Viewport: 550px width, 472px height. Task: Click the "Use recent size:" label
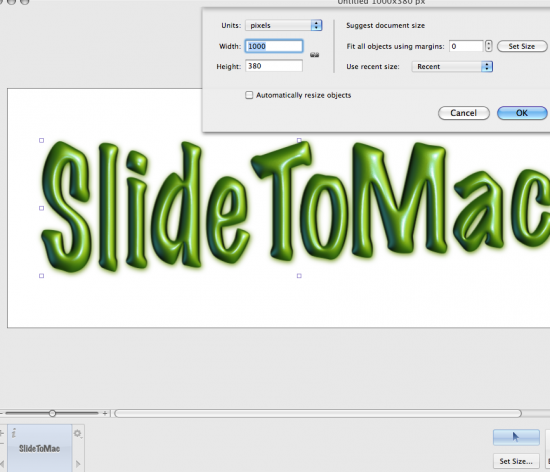point(373,67)
